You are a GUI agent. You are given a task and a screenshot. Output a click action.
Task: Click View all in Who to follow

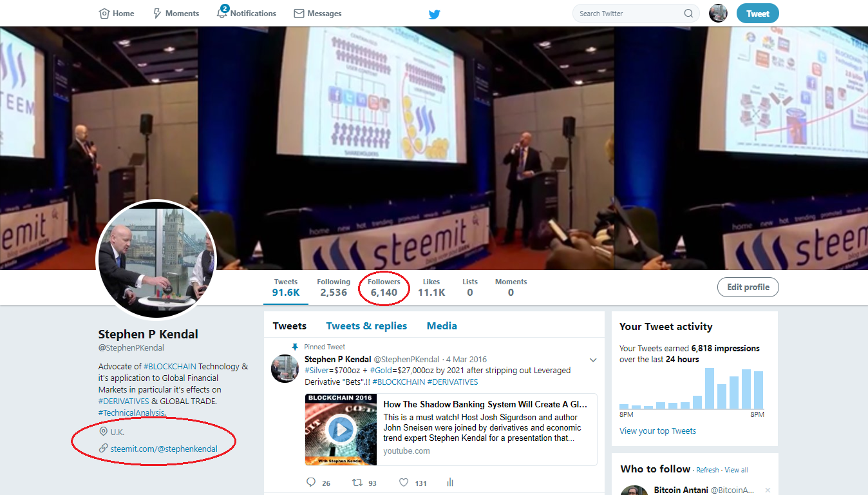tap(736, 471)
